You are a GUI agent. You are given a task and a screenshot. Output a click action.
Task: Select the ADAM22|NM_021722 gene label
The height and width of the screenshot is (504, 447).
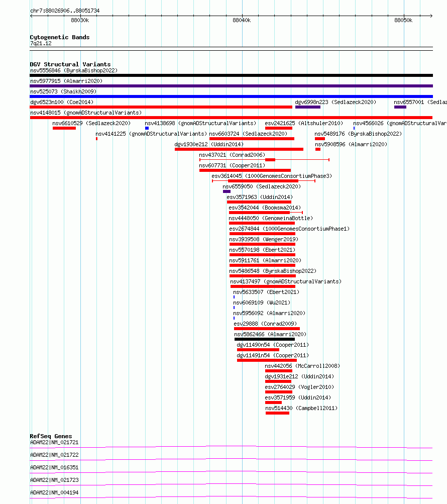54,455
